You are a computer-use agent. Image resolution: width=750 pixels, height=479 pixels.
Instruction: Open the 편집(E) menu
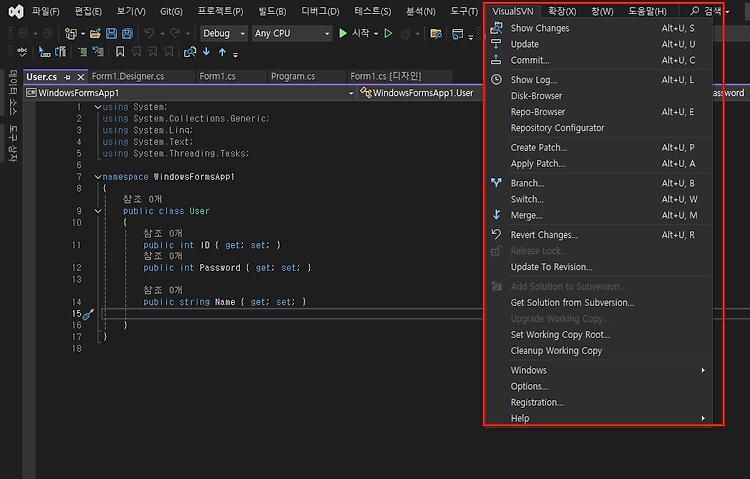[88, 11]
